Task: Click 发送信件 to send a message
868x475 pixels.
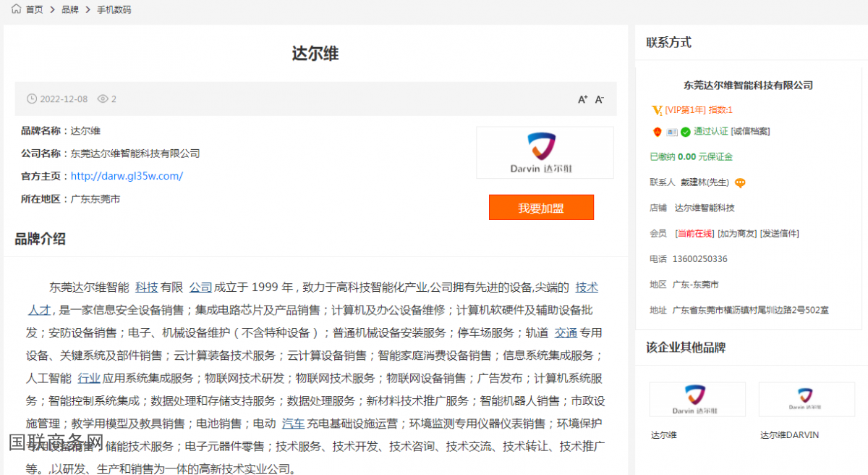Action: 780,234
